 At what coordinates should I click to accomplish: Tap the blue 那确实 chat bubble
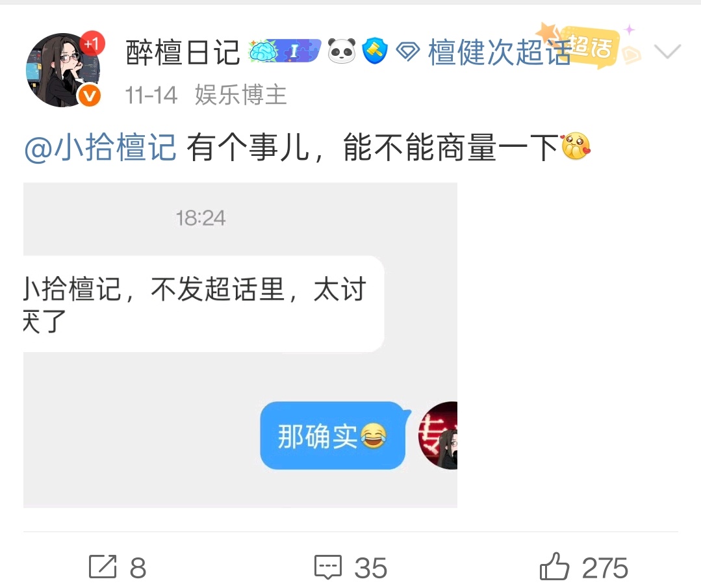click(x=333, y=435)
